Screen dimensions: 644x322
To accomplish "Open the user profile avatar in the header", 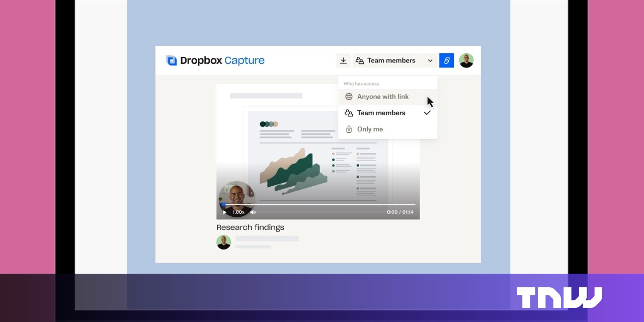I will point(466,60).
